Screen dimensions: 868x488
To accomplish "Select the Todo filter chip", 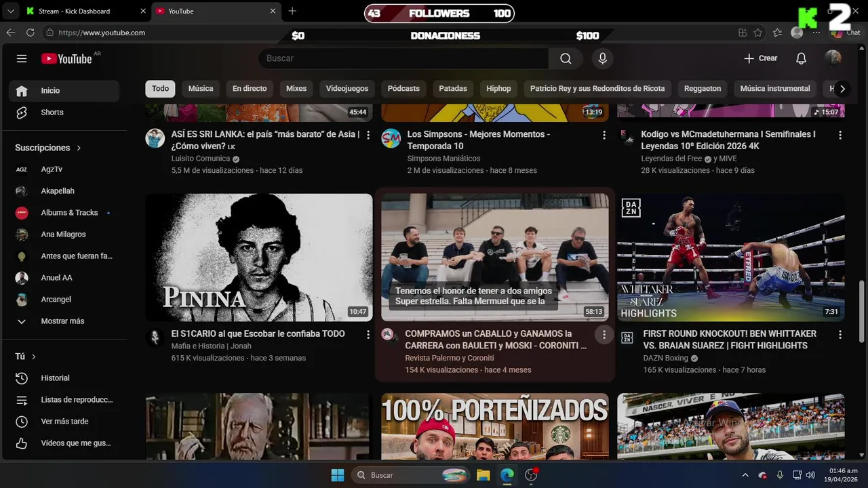I will coord(160,89).
